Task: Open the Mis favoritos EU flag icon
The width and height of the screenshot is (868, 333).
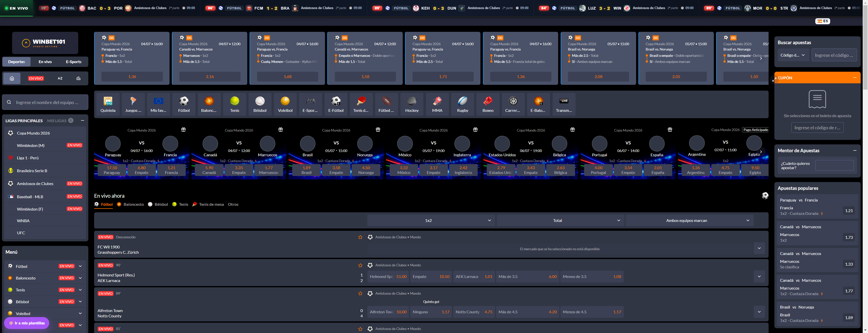Action: (x=158, y=104)
